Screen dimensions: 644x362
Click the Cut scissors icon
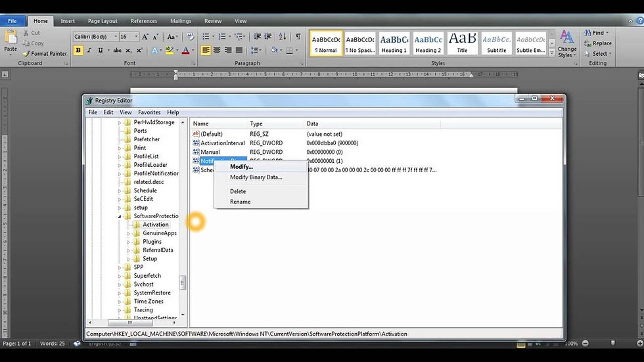26,33
